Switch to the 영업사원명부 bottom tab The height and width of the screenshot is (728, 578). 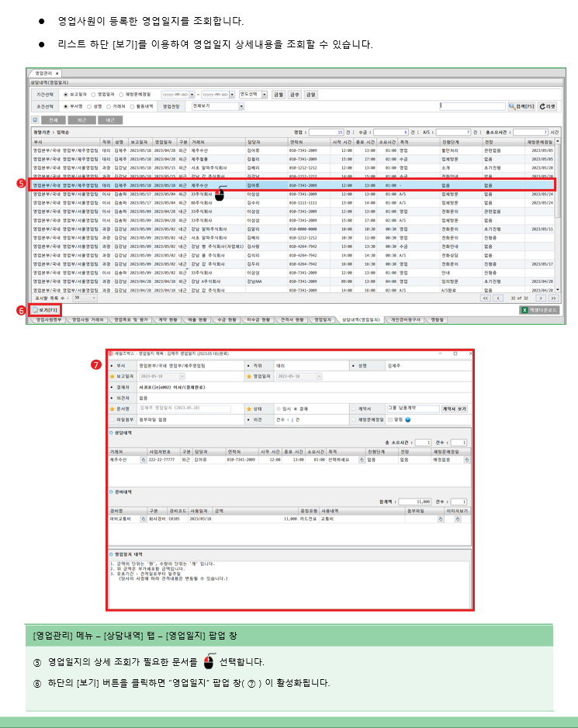point(48,320)
